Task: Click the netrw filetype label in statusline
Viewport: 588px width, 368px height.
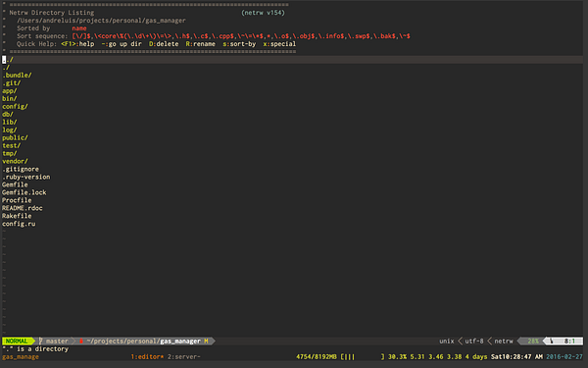Action: click(504, 341)
